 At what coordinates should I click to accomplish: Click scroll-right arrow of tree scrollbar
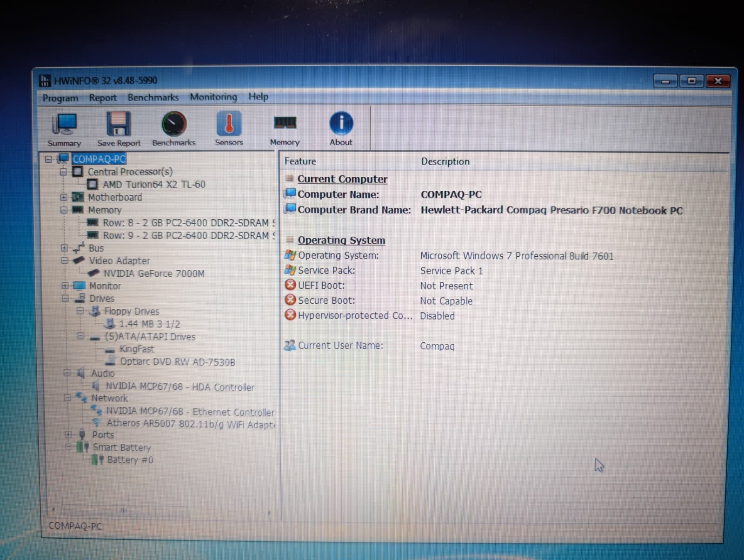[x=269, y=513]
